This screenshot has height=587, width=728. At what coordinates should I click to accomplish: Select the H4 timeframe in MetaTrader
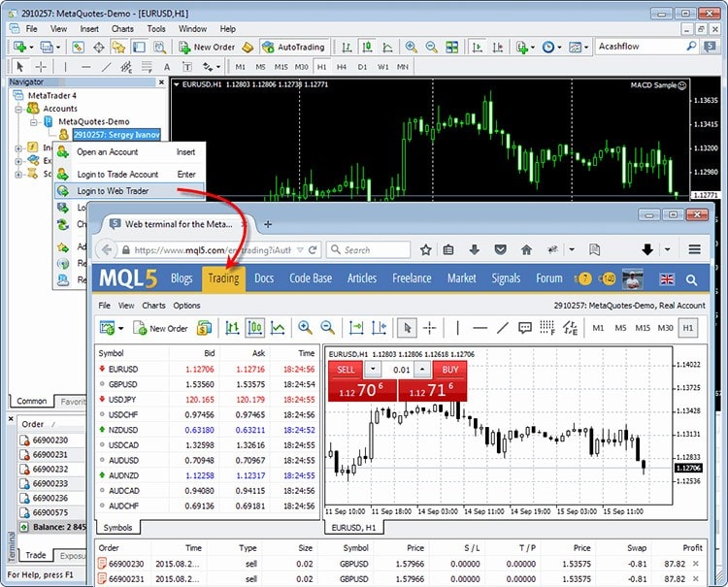point(341,67)
